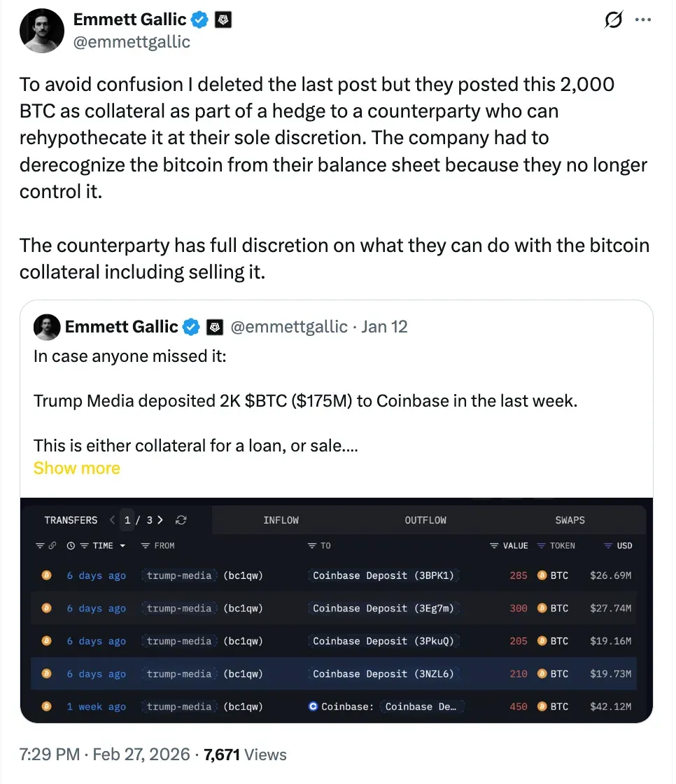Click the link filter icon in transfers toolbar

pos(52,545)
